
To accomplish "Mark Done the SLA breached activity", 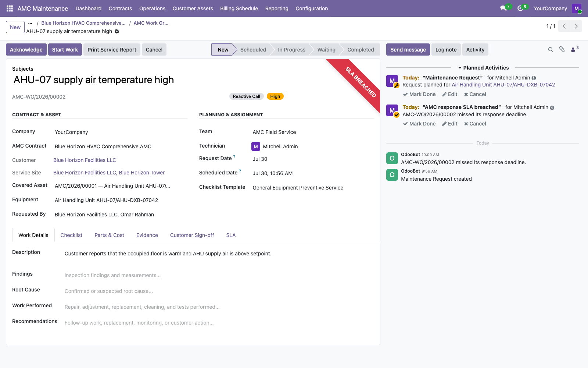I will click(419, 124).
